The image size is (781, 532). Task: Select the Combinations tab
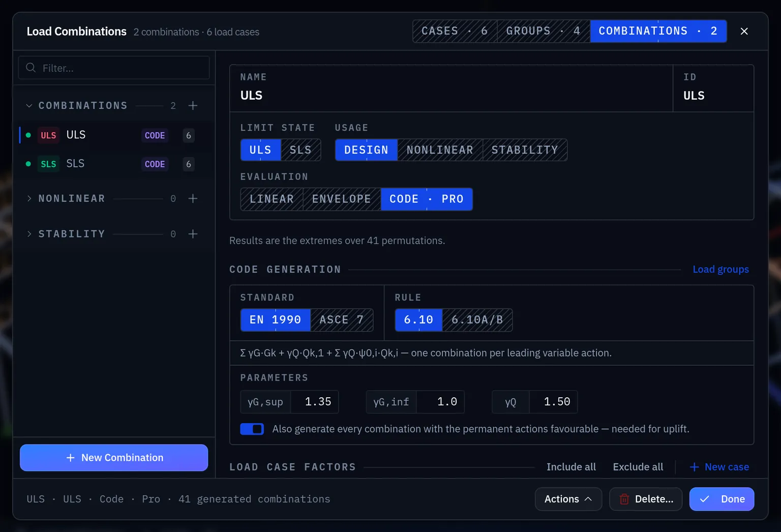[658, 31]
